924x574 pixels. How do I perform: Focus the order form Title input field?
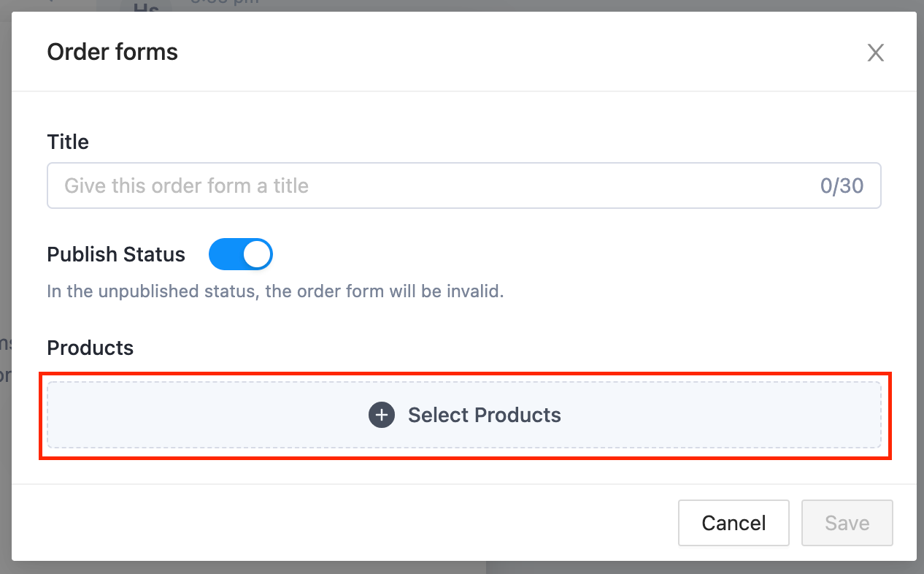coord(464,185)
